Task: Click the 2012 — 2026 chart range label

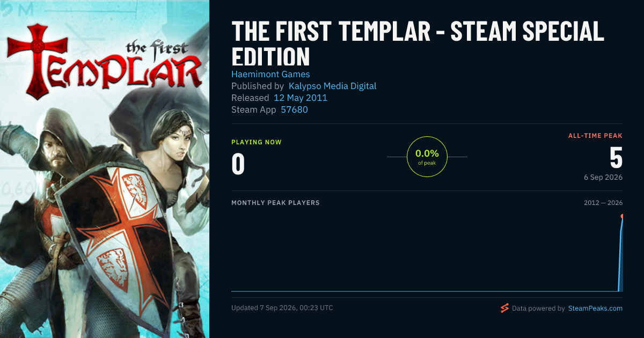Action: click(x=603, y=203)
